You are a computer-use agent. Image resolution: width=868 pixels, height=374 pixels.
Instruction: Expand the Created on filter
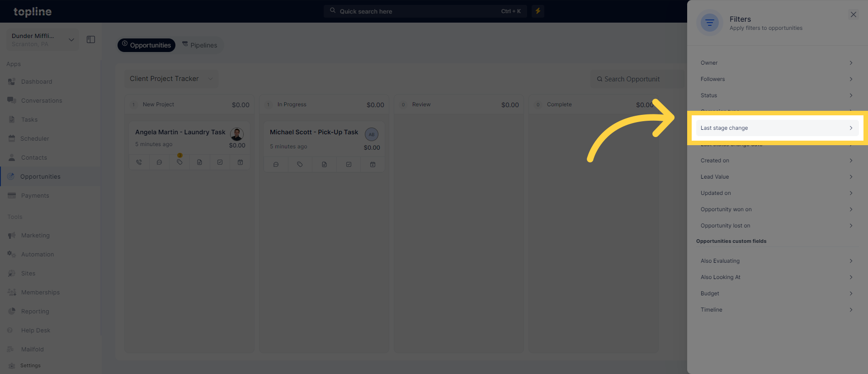[x=777, y=161]
